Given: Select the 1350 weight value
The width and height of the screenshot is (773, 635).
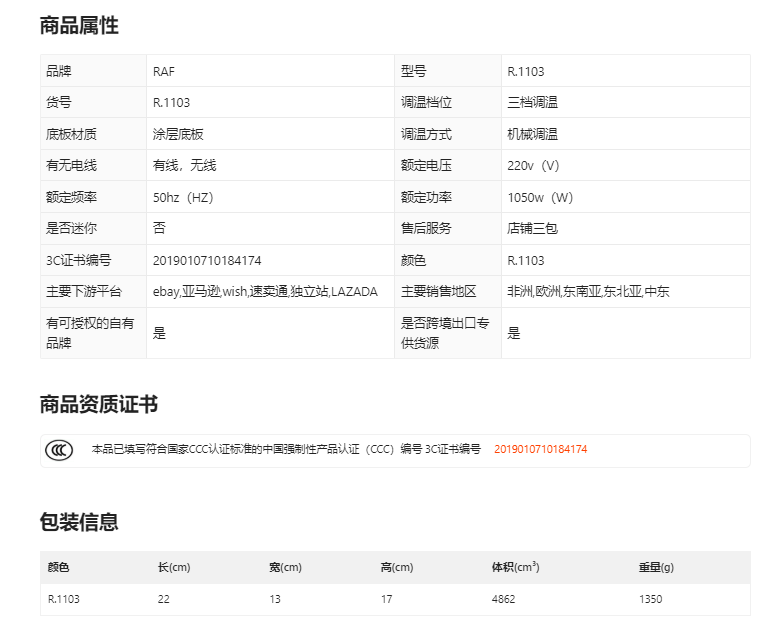Looking at the screenshot, I should (650, 600).
